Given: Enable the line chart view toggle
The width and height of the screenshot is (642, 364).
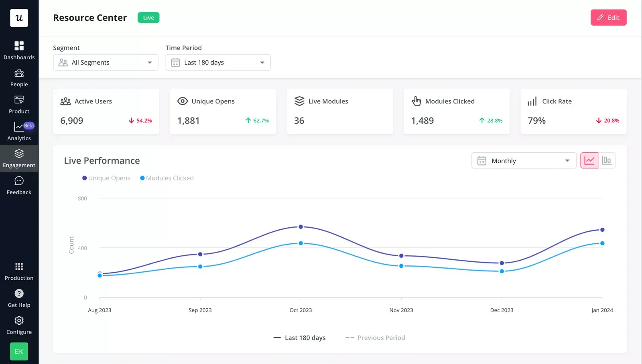Looking at the screenshot, I should pyautogui.click(x=589, y=160).
